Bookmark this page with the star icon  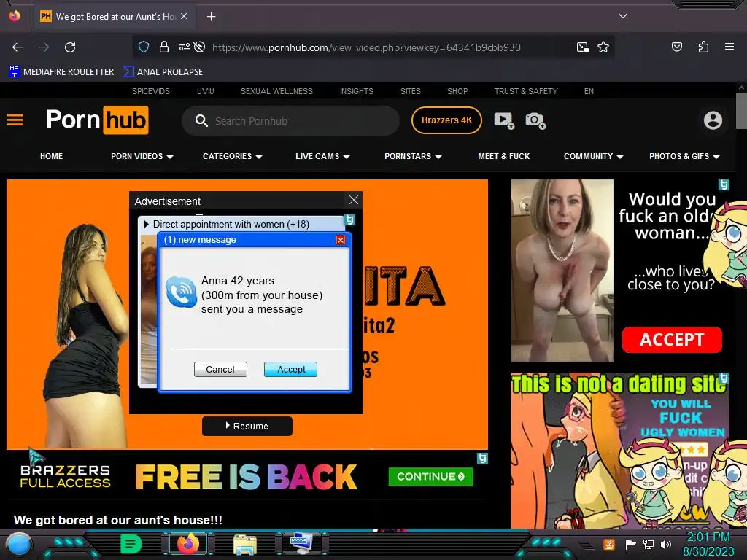[603, 47]
